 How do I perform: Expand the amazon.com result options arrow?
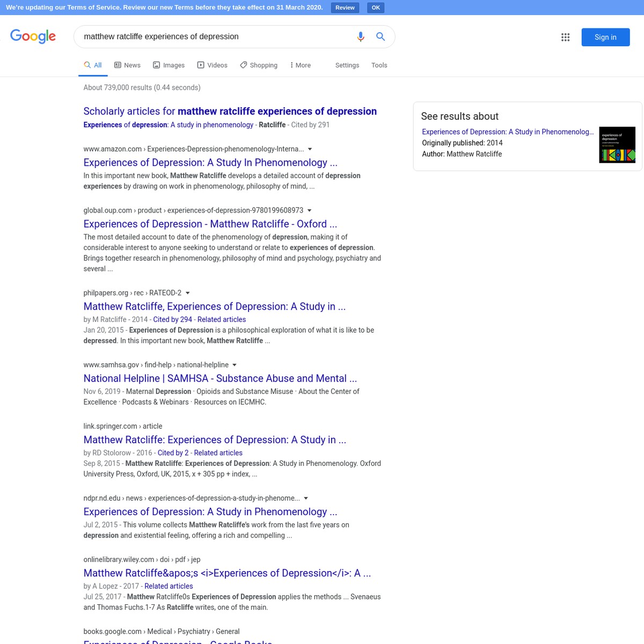(310, 149)
